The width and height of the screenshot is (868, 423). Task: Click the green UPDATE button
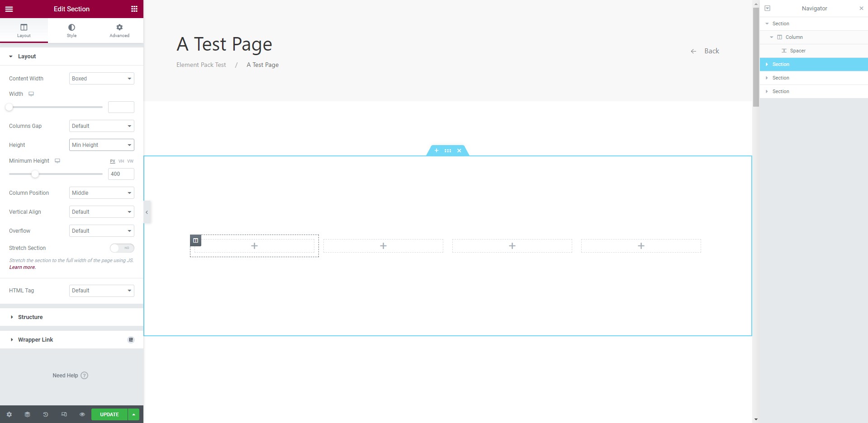(x=109, y=414)
